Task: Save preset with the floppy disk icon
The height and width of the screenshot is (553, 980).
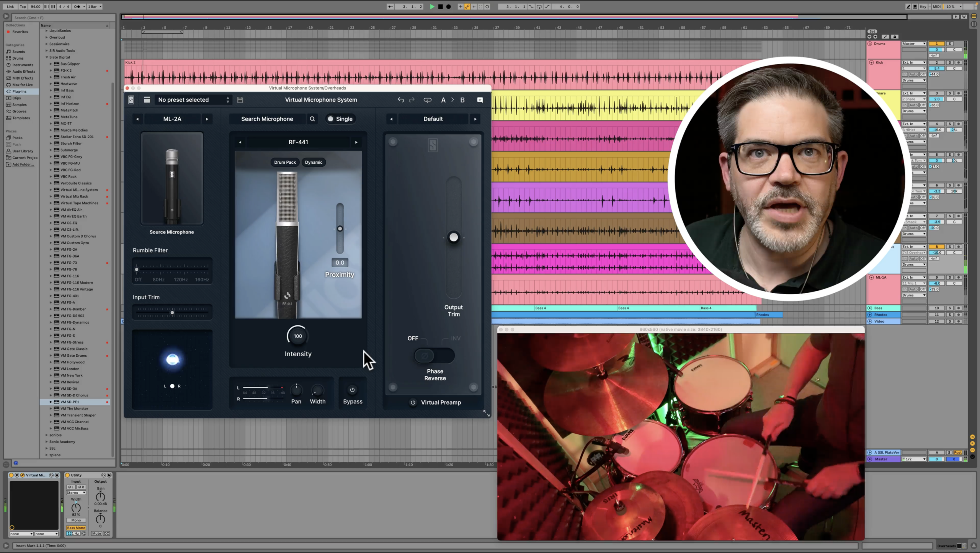Action: (x=240, y=100)
